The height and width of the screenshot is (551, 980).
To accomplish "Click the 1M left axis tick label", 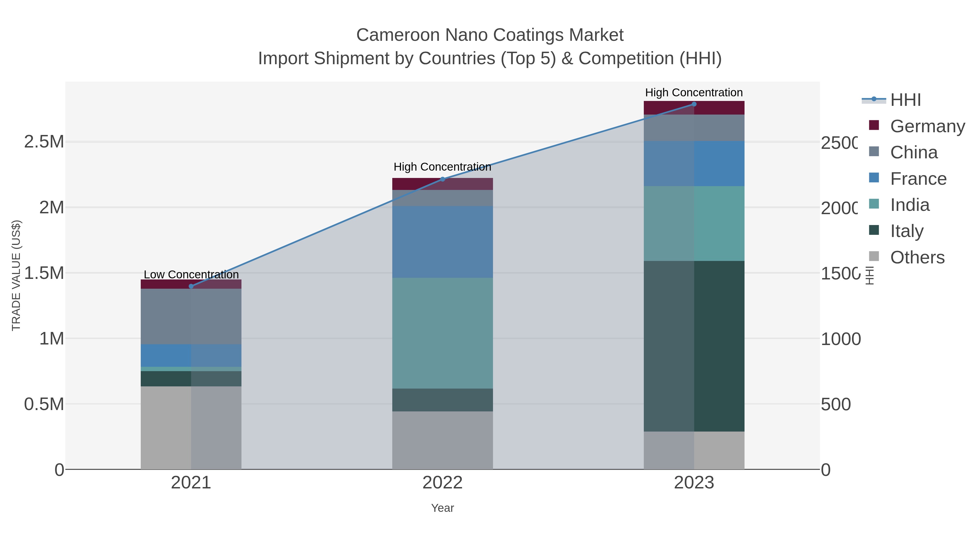I will [x=52, y=338].
